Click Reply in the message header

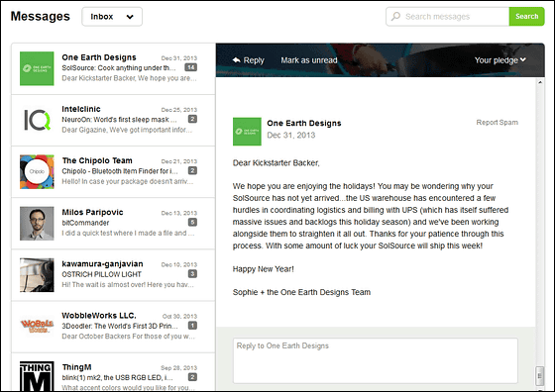[x=254, y=60]
